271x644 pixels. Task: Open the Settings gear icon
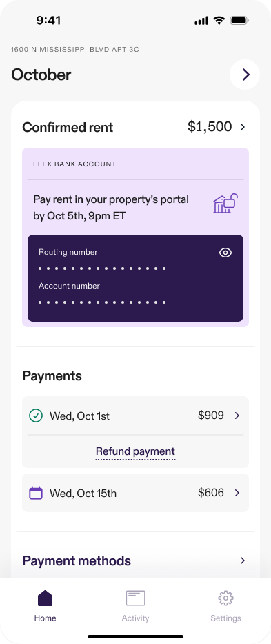226,598
